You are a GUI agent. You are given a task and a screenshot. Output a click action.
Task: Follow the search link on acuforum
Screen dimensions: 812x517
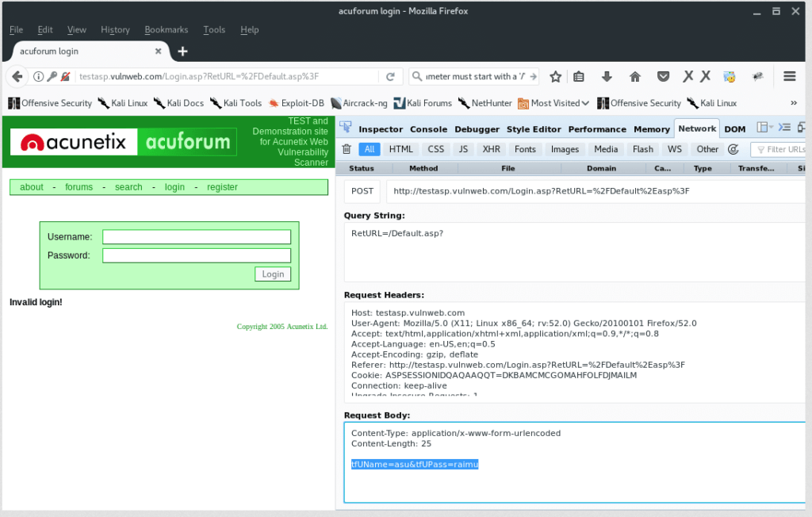(128, 187)
